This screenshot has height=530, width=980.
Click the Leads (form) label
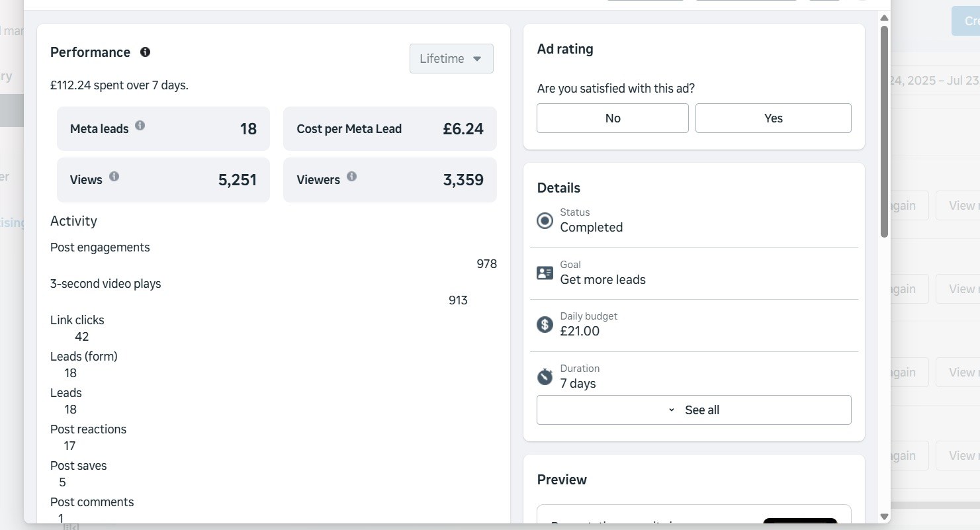pyautogui.click(x=84, y=357)
